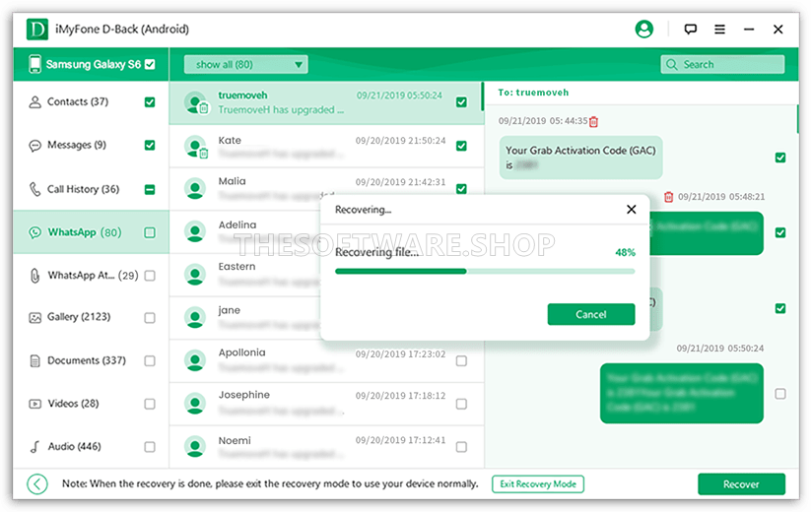Image resolution: width=812 pixels, height=512 pixels.
Task: Open the hamburger menu icon
Action: 720,30
